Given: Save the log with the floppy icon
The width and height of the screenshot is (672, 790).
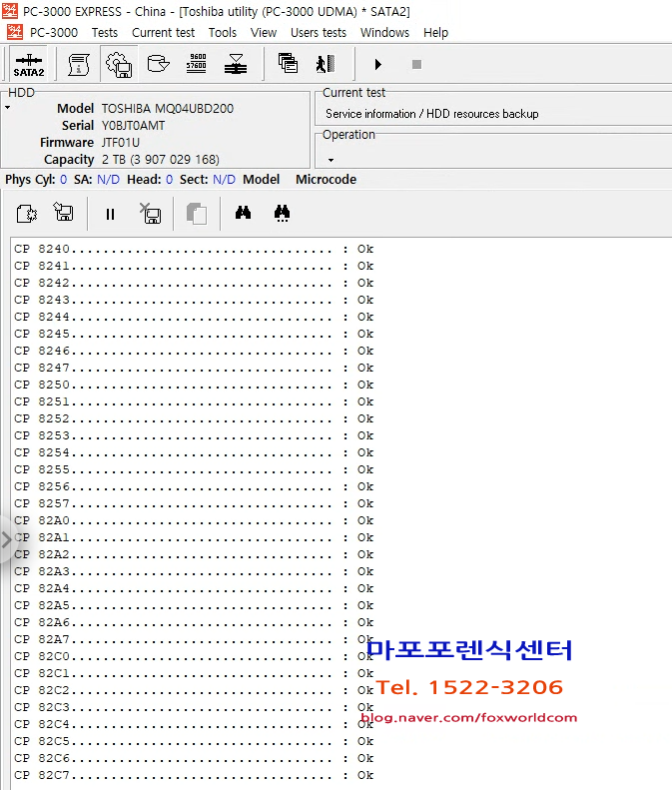Looking at the screenshot, I should (x=64, y=212).
